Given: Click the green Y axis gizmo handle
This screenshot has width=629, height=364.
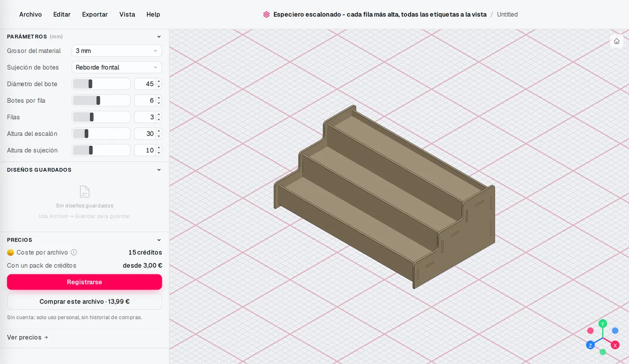Looking at the screenshot, I should click(603, 324).
